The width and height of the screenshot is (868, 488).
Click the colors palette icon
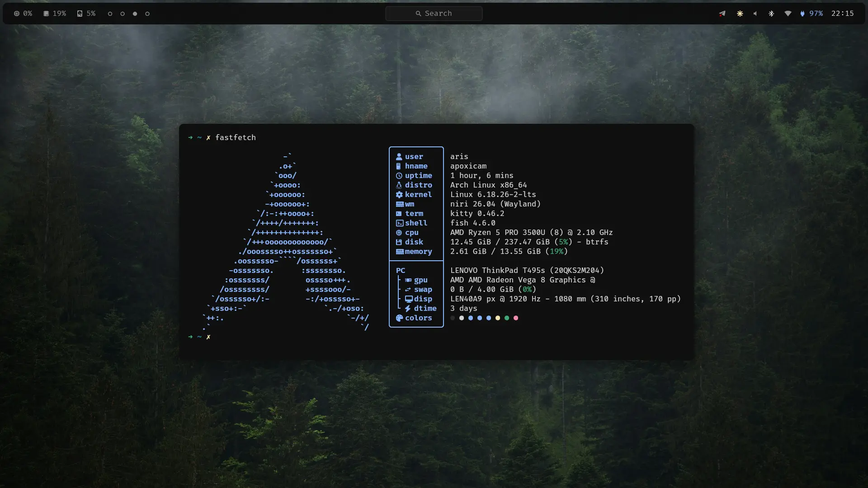tap(399, 318)
